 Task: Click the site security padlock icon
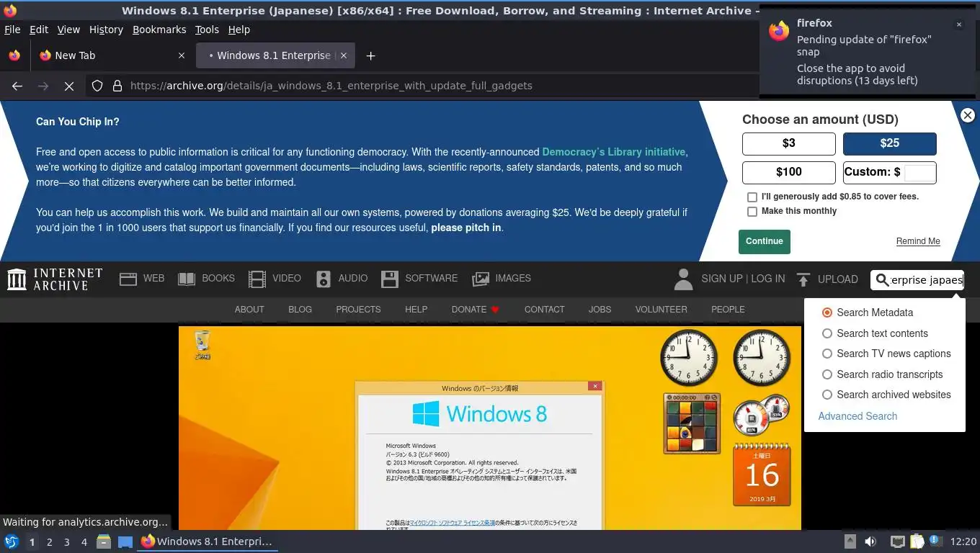pos(117,86)
